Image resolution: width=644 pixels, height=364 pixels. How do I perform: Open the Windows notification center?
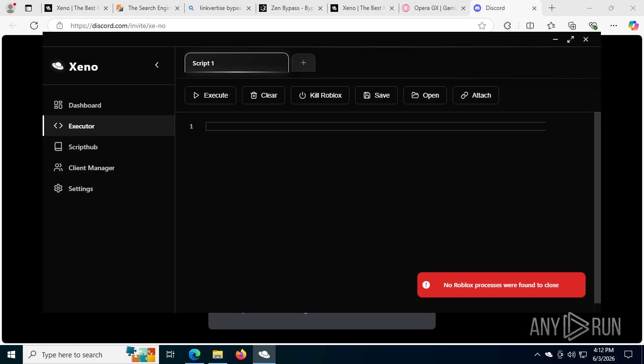[628, 355]
